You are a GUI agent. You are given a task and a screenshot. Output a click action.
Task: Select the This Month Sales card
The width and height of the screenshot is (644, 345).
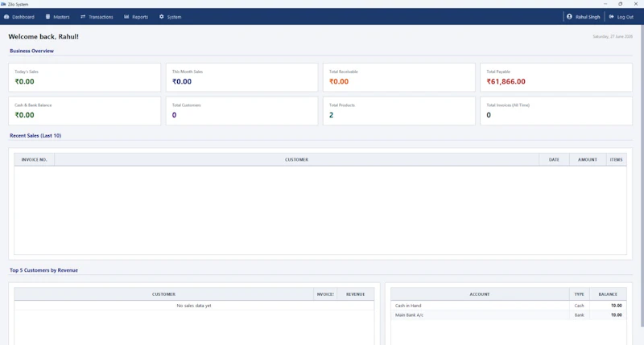242,77
